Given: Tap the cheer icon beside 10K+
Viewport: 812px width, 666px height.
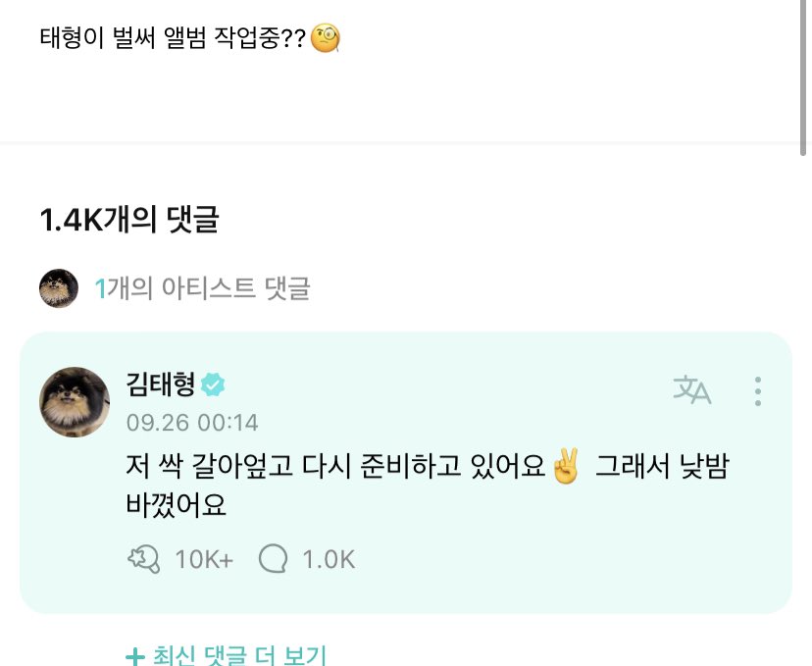Looking at the screenshot, I should (144, 559).
